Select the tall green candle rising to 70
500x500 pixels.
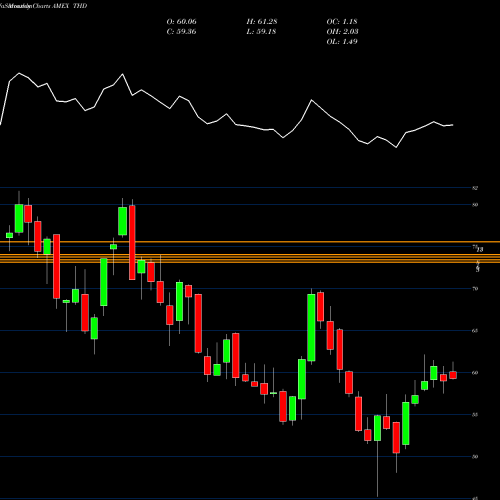(x=311, y=328)
